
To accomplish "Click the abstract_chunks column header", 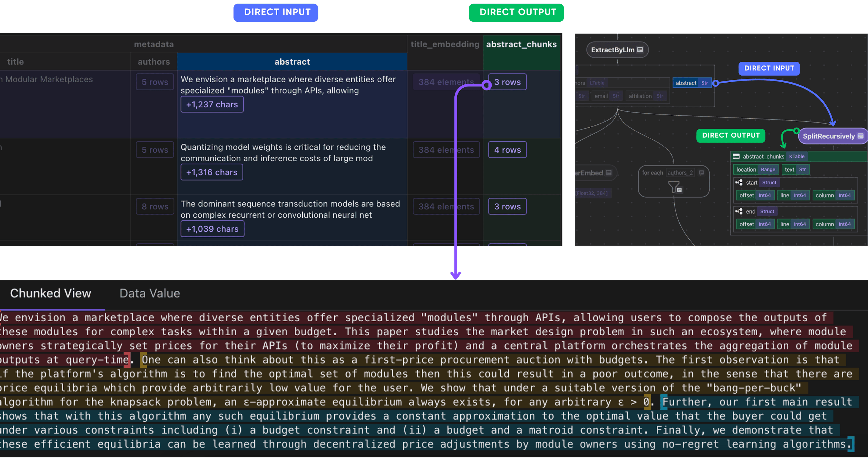I will pos(521,44).
